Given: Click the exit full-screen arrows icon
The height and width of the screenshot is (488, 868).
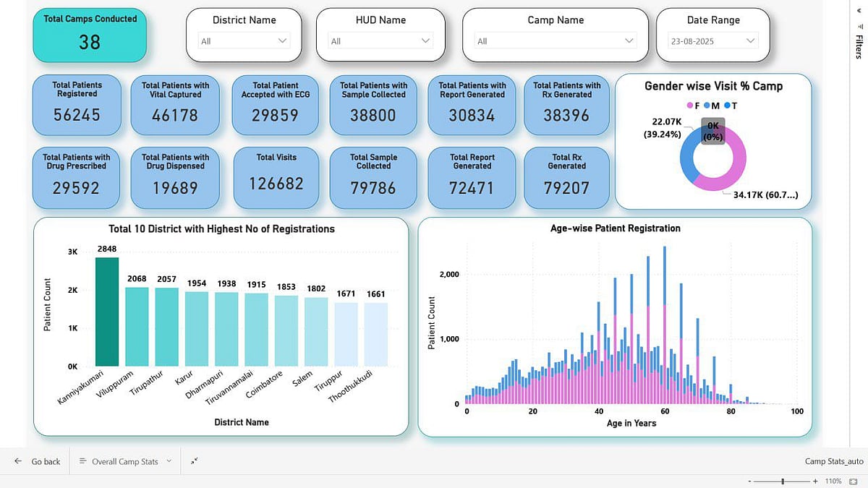Looking at the screenshot, I should point(195,461).
